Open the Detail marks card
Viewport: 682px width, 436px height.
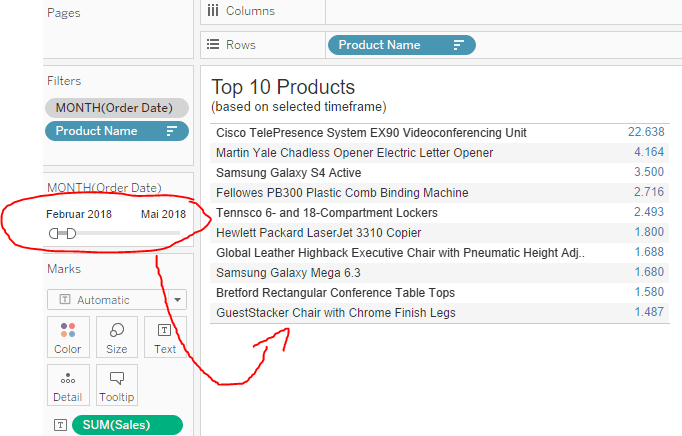pos(68,385)
